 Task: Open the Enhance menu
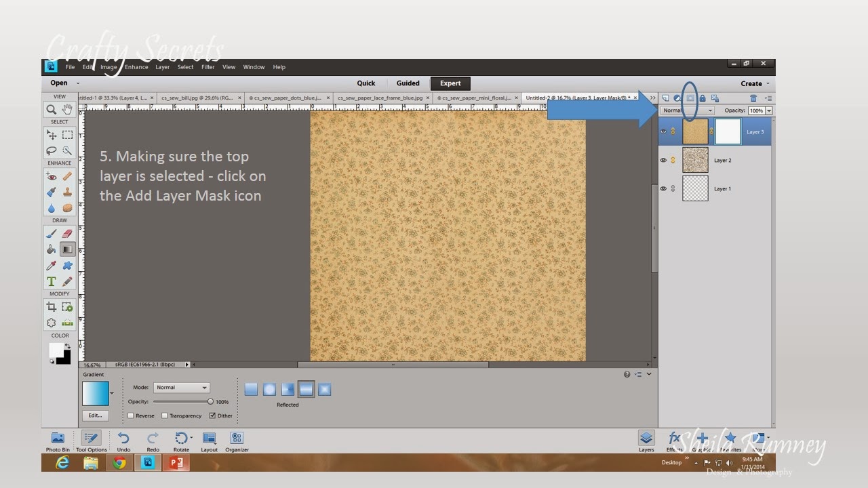coord(136,67)
